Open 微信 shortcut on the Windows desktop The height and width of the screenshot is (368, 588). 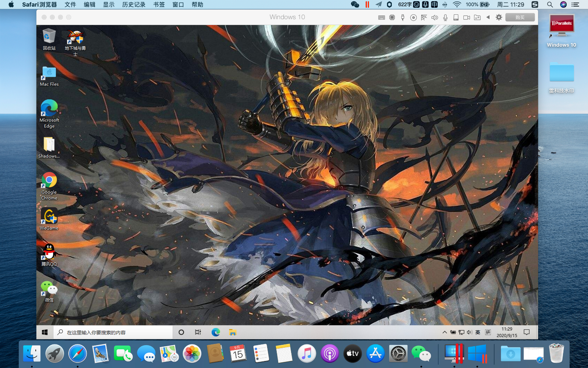49,291
